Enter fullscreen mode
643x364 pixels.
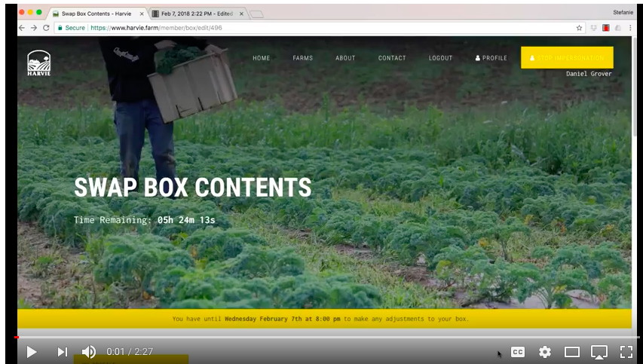pos(626,352)
